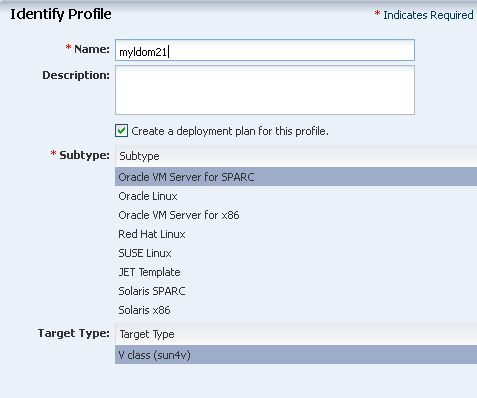Click the Identify Profile heading
Screen dimensions: 477x398
click(61, 14)
